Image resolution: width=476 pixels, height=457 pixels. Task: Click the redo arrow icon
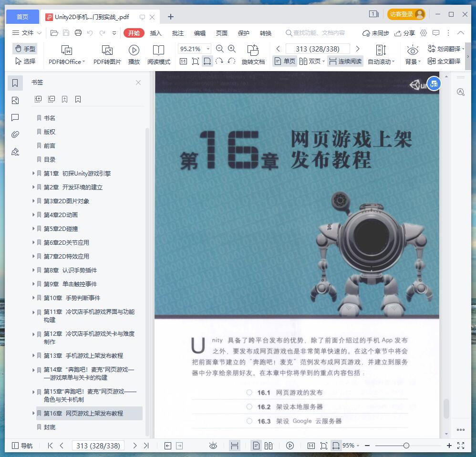(x=102, y=33)
